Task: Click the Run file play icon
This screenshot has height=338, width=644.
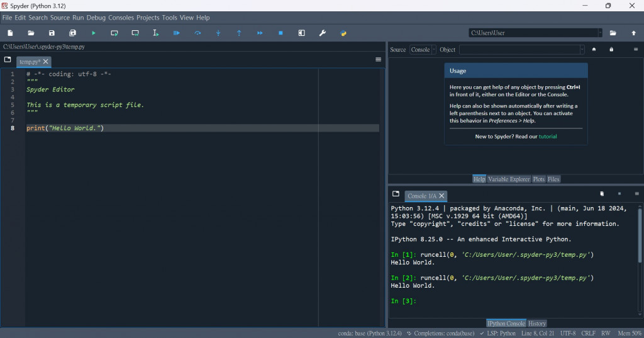Action: 94,33
